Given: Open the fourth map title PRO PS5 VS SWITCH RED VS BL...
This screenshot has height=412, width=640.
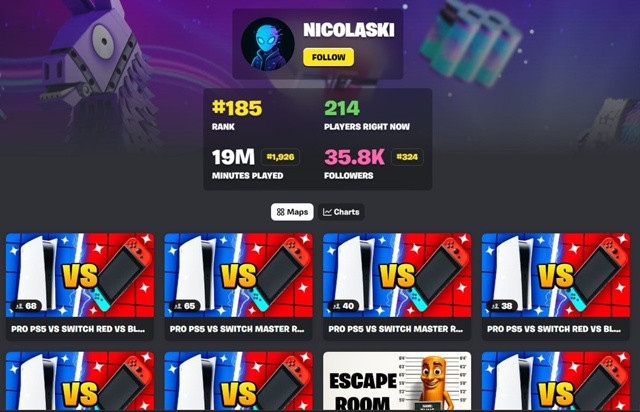Looking at the screenshot, I should [554, 329].
